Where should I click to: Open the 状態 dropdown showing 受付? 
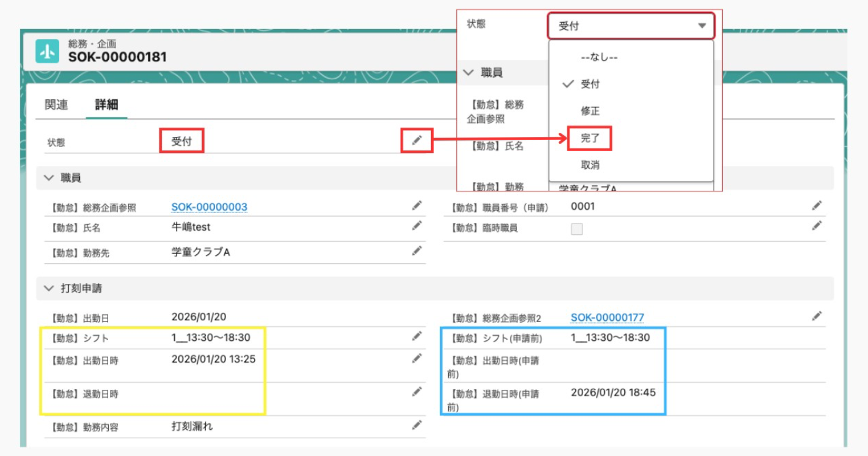(x=630, y=26)
